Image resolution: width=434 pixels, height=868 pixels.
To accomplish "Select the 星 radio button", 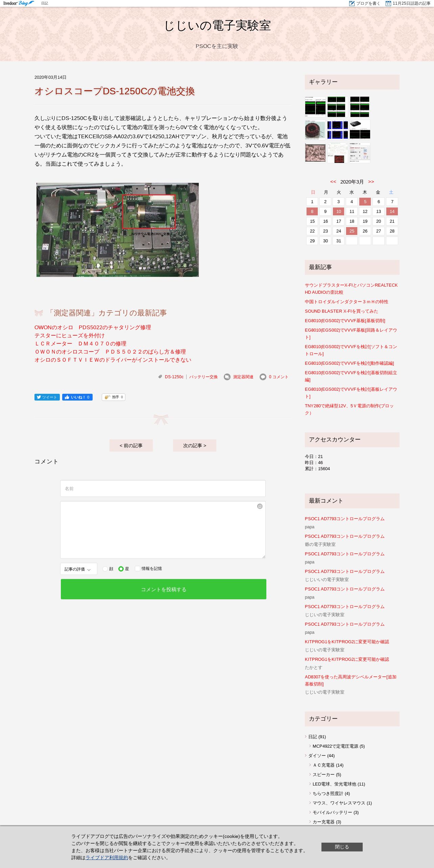I will [x=121, y=569].
